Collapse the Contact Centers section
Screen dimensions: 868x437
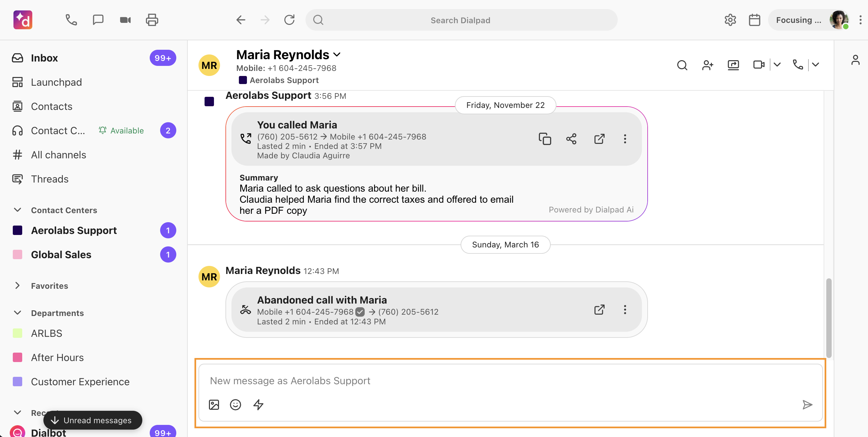[x=17, y=210]
